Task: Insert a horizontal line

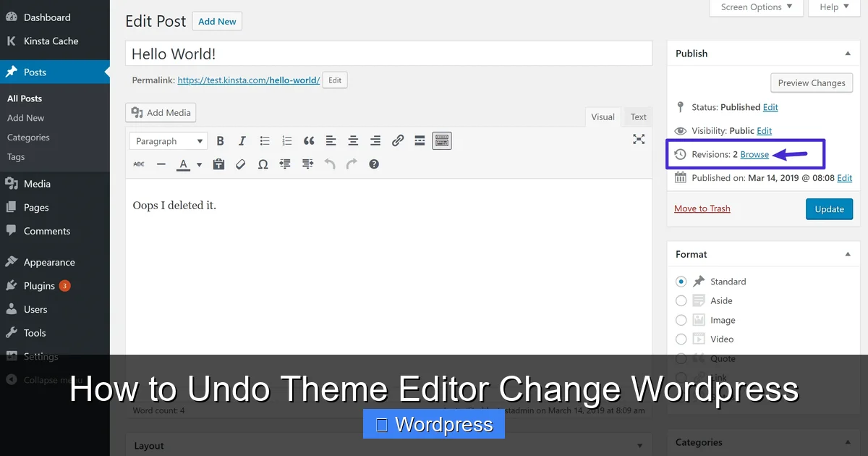Action: pyautogui.click(x=161, y=164)
